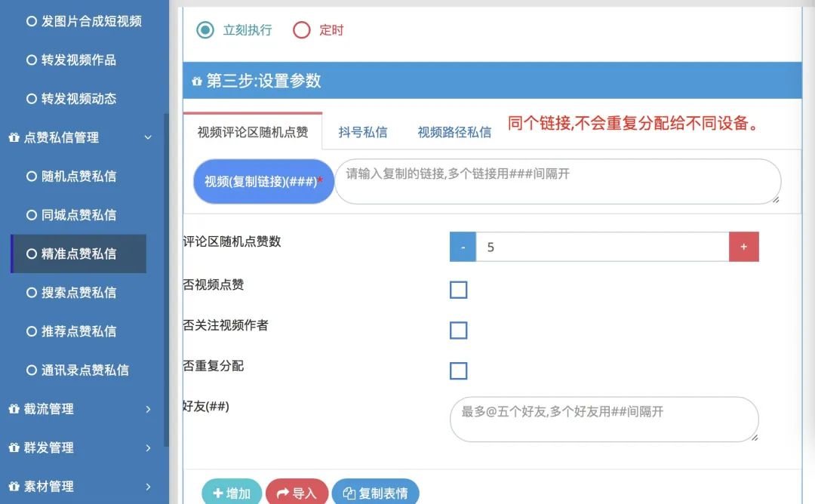Click the circle icon beside 随机点赞私信
815x504 pixels.
pos(32,176)
